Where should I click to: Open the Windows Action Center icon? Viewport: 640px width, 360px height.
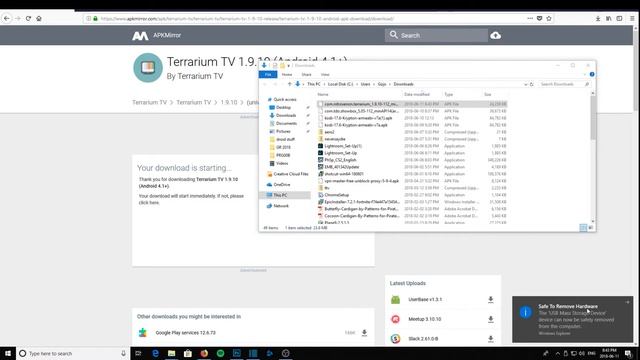pos(629,353)
